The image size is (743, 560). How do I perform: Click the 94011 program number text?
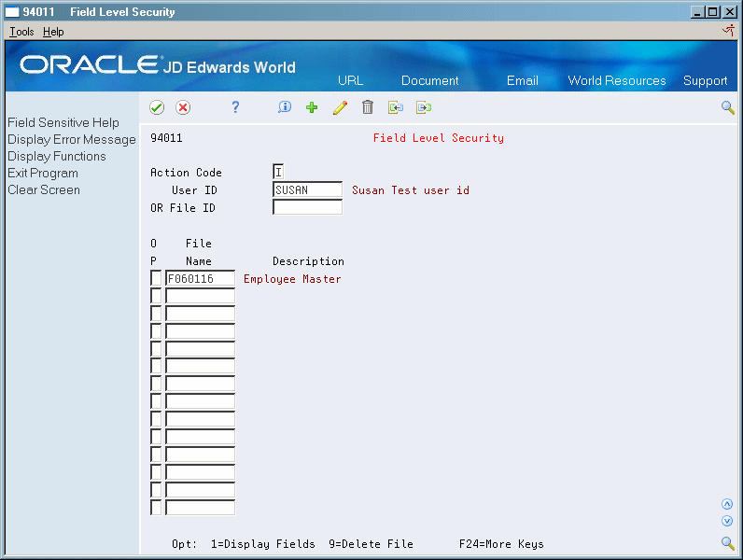click(166, 138)
